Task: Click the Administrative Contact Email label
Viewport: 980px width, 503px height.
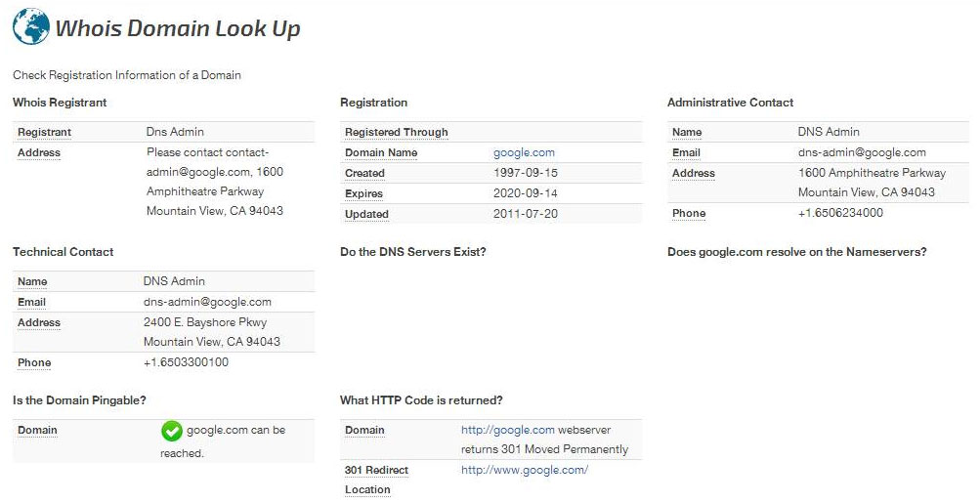Action: tap(686, 152)
